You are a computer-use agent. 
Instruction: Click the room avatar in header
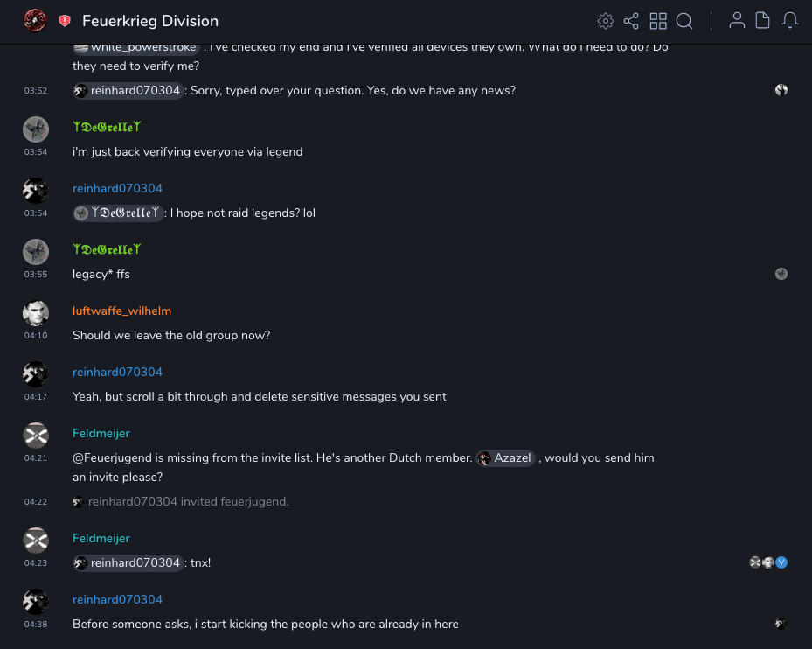coord(35,21)
